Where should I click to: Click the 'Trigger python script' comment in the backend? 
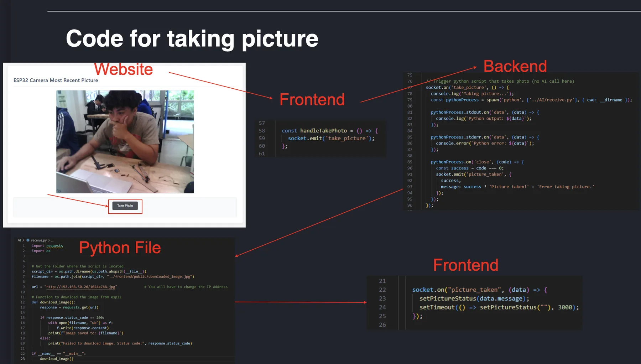coord(500,81)
